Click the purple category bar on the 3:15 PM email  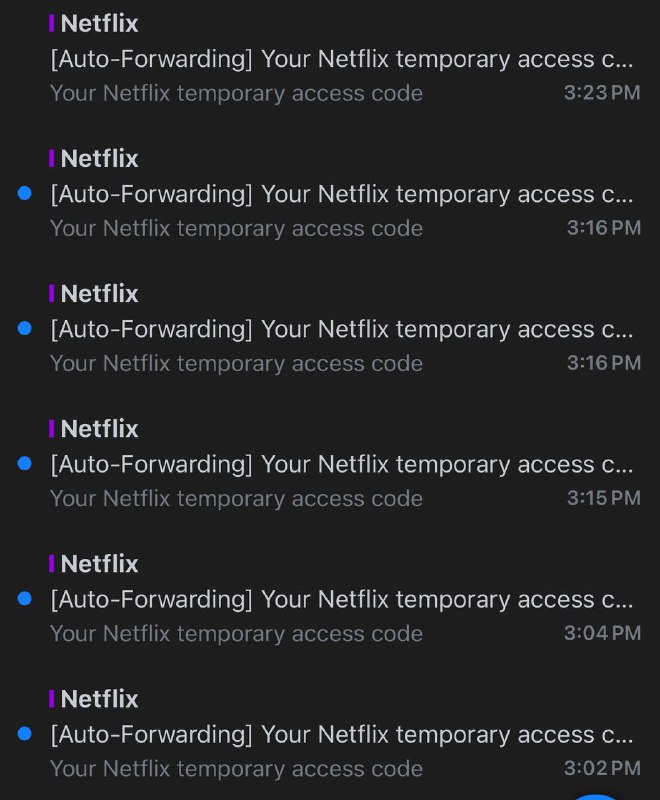(52, 428)
